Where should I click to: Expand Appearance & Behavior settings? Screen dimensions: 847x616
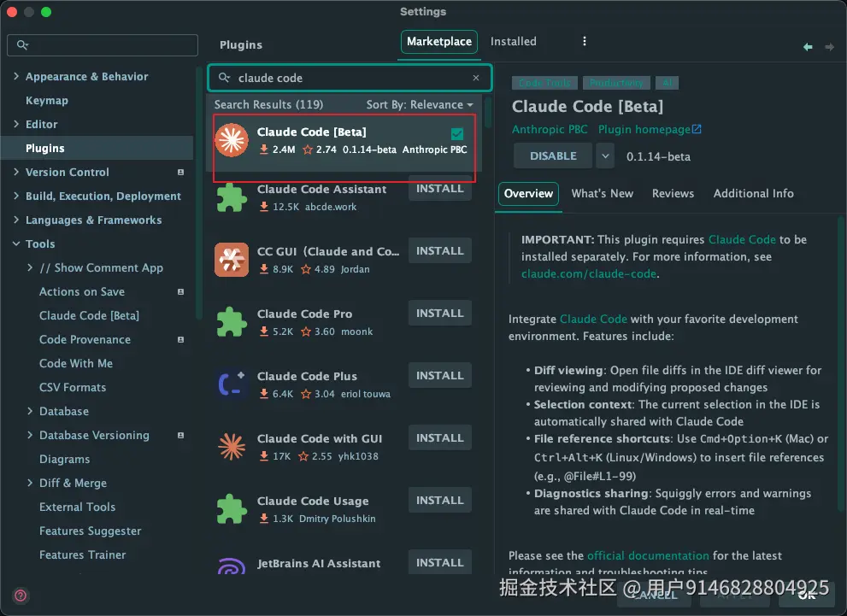coord(16,76)
